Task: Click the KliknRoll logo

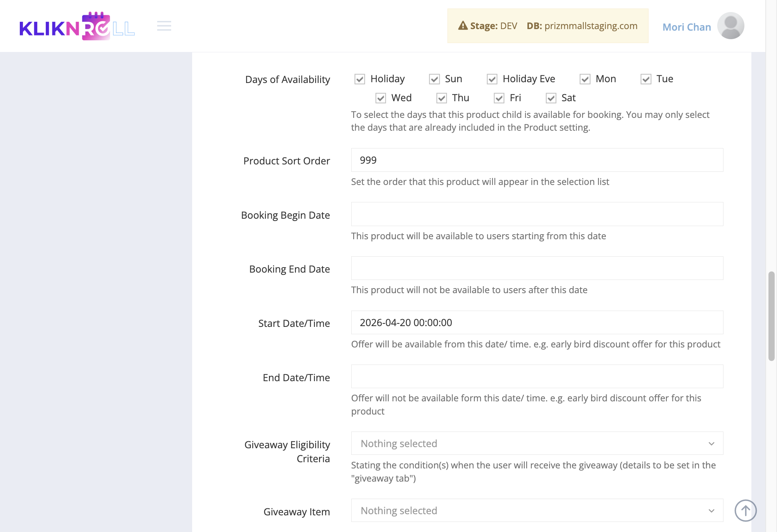Action: point(77,26)
